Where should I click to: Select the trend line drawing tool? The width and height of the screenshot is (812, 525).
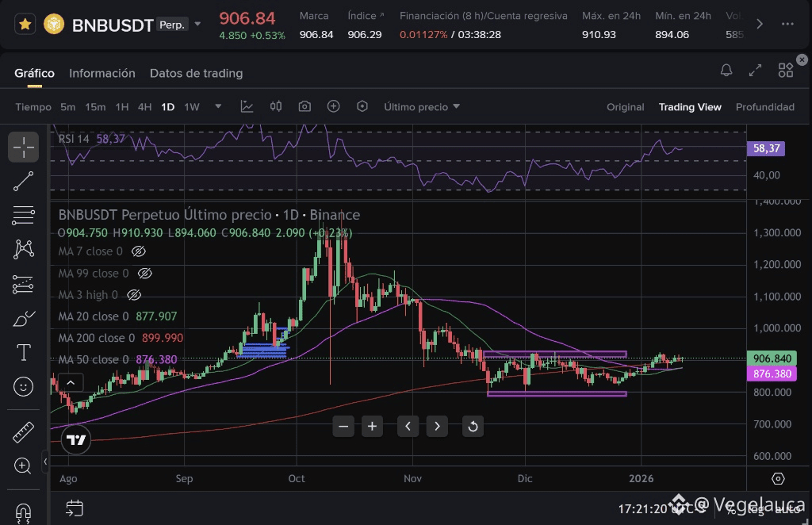(x=23, y=182)
